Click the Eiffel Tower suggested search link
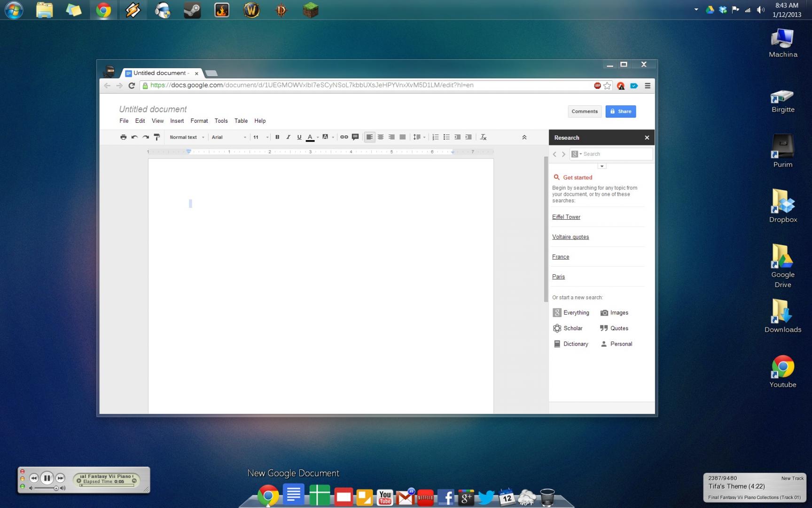This screenshot has width=812, height=508. pos(566,217)
